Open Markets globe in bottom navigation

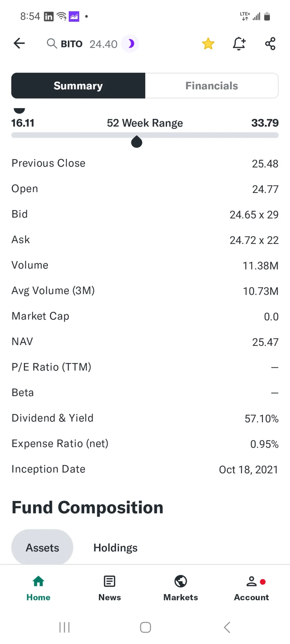coord(181,588)
